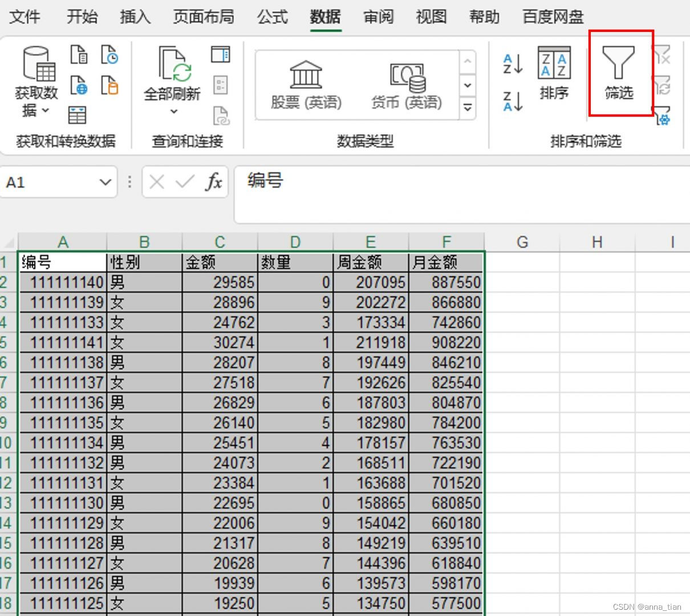Open the Queries and Connections pane icon

click(220, 55)
